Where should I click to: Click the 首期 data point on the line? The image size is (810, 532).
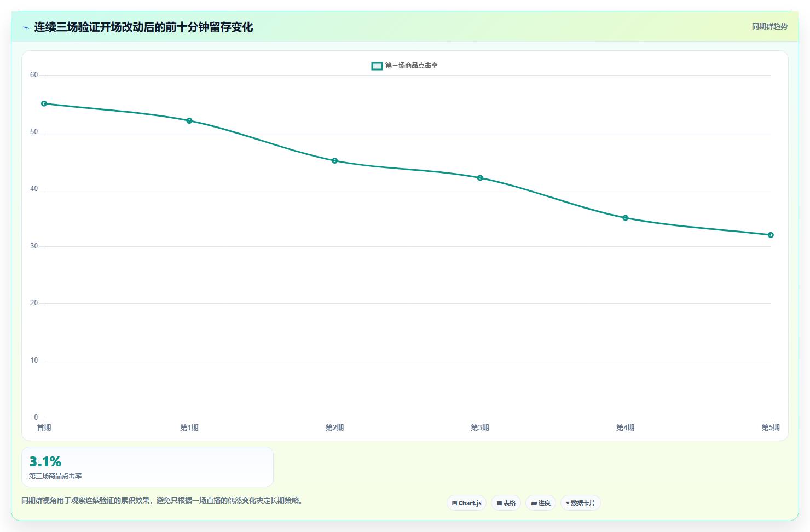click(x=44, y=103)
